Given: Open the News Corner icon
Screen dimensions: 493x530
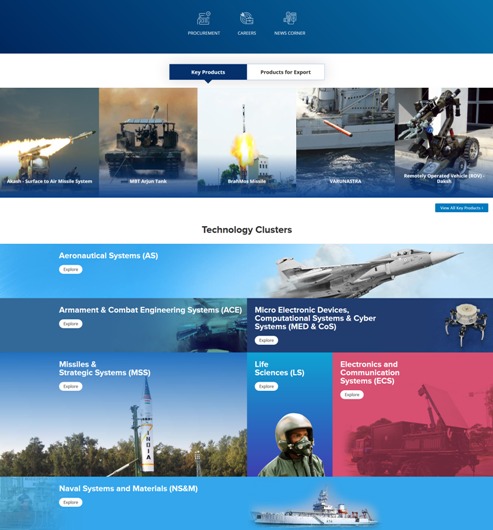Looking at the screenshot, I should 290,18.
